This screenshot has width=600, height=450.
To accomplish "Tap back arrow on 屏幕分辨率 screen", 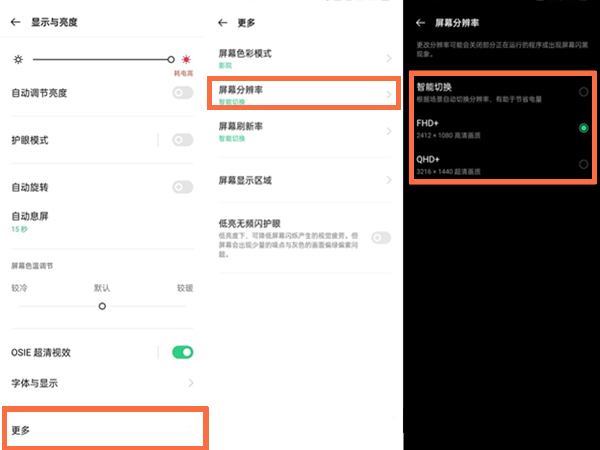I will (x=421, y=21).
